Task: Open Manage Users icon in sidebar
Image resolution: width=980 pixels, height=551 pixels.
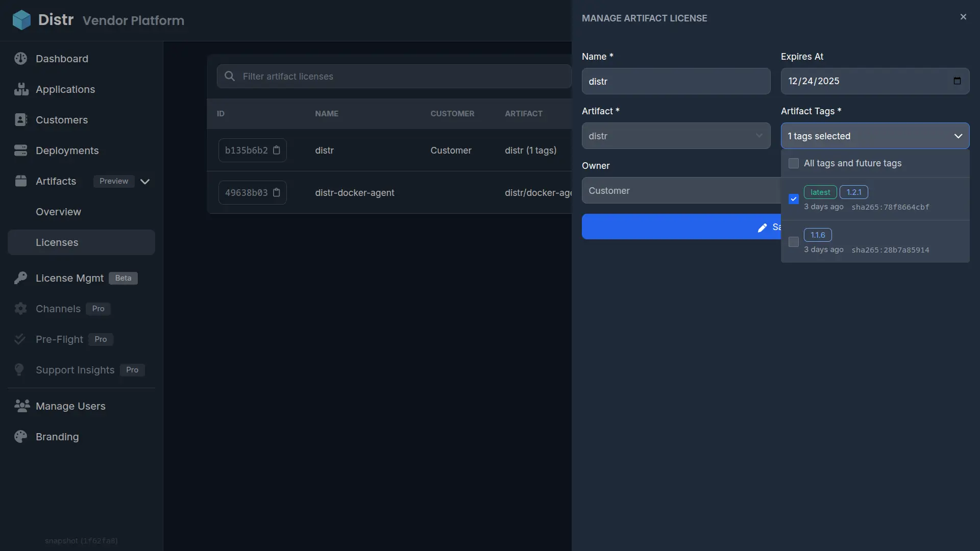Action: click(x=21, y=406)
